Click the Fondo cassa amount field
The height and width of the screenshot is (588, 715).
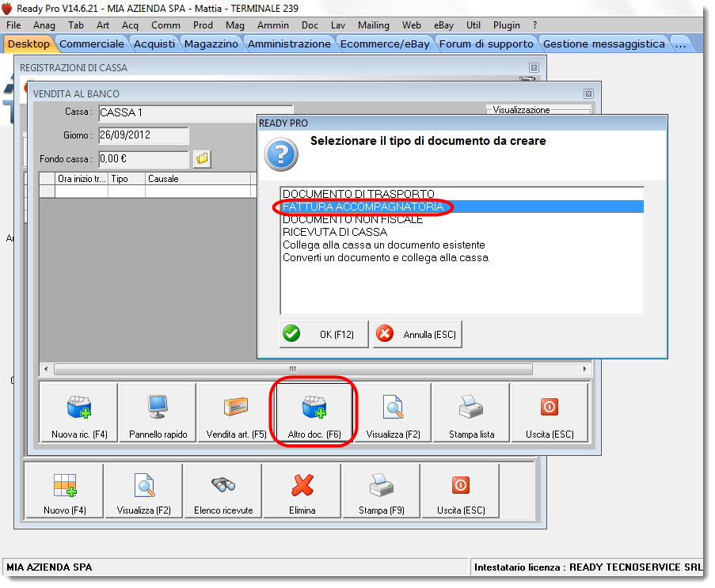pyautogui.click(x=143, y=158)
